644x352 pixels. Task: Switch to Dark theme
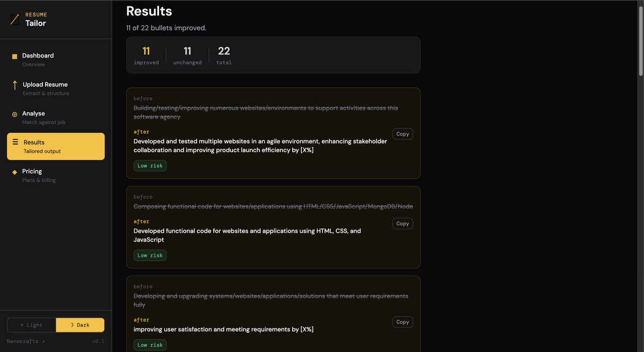coord(80,325)
